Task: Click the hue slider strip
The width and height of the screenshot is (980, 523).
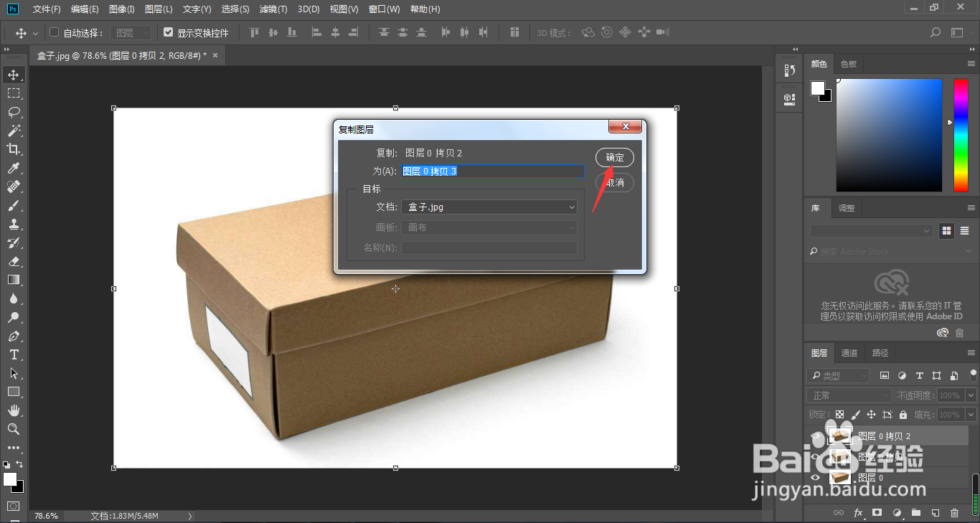Action: [961, 135]
